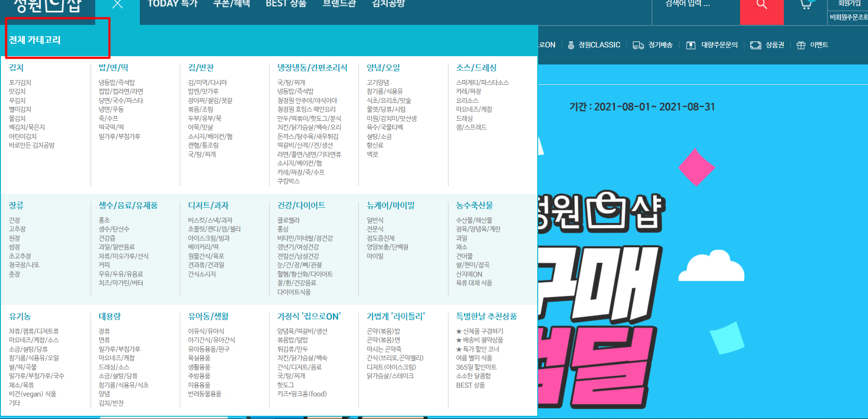
Task: Open the 가볍게 '라이틀리' category heading
Action: [x=396, y=316]
